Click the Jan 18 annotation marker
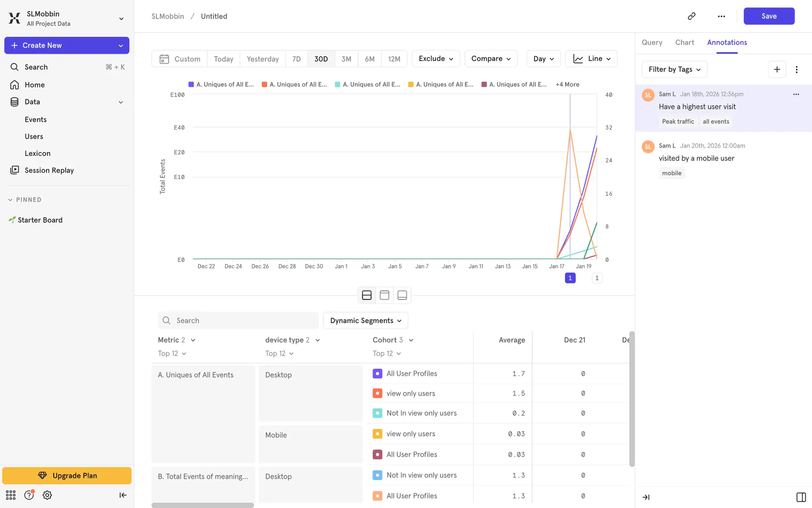 (x=570, y=278)
